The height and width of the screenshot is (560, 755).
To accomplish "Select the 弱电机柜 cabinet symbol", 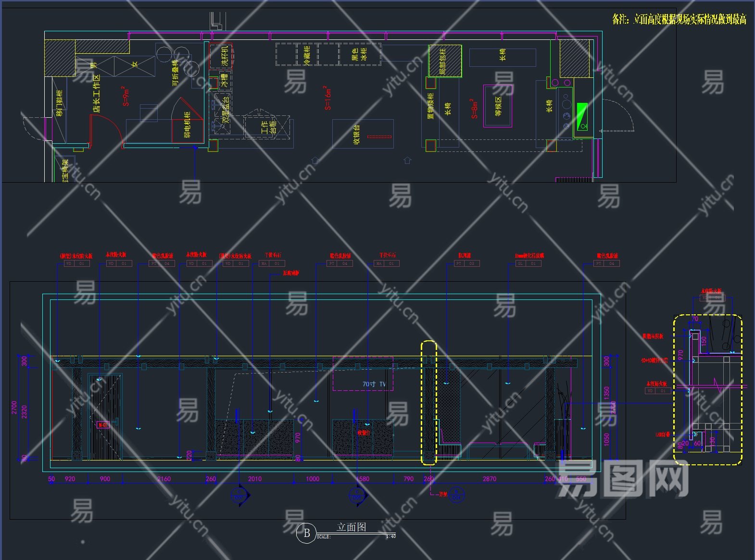I will click(x=187, y=124).
